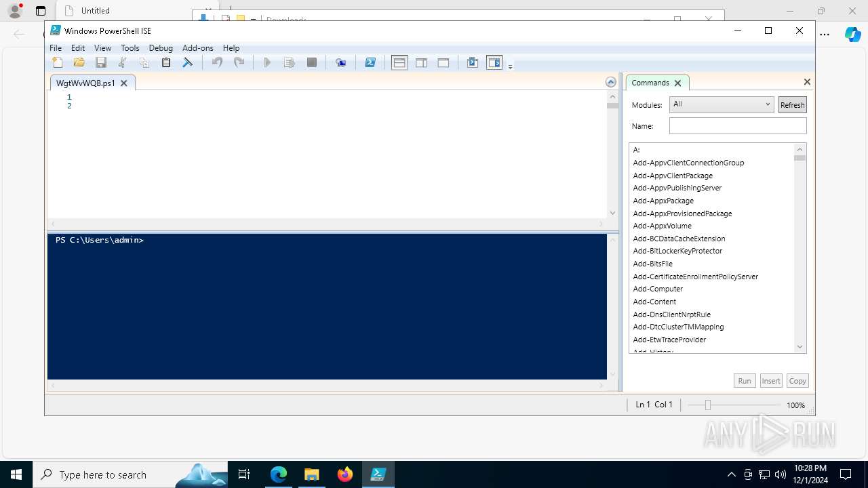Click the Run button in Commands pane
Image resolution: width=868 pixels, height=488 pixels.
pyautogui.click(x=745, y=381)
